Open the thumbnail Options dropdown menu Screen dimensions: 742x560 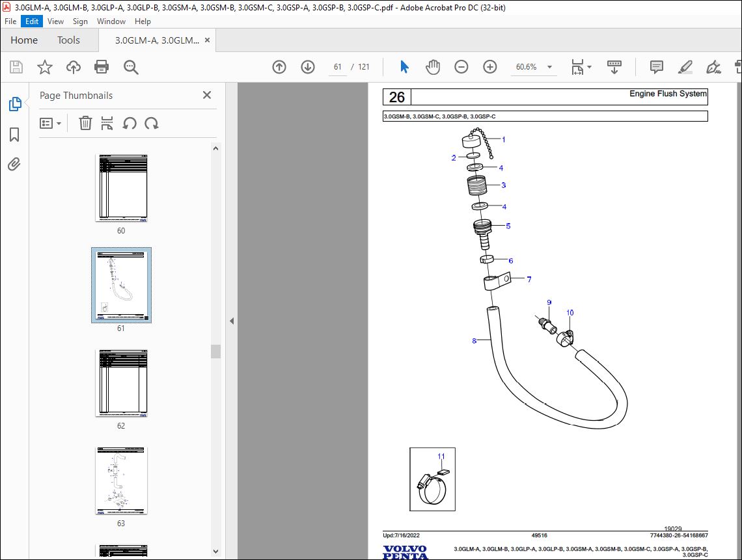[x=51, y=124]
